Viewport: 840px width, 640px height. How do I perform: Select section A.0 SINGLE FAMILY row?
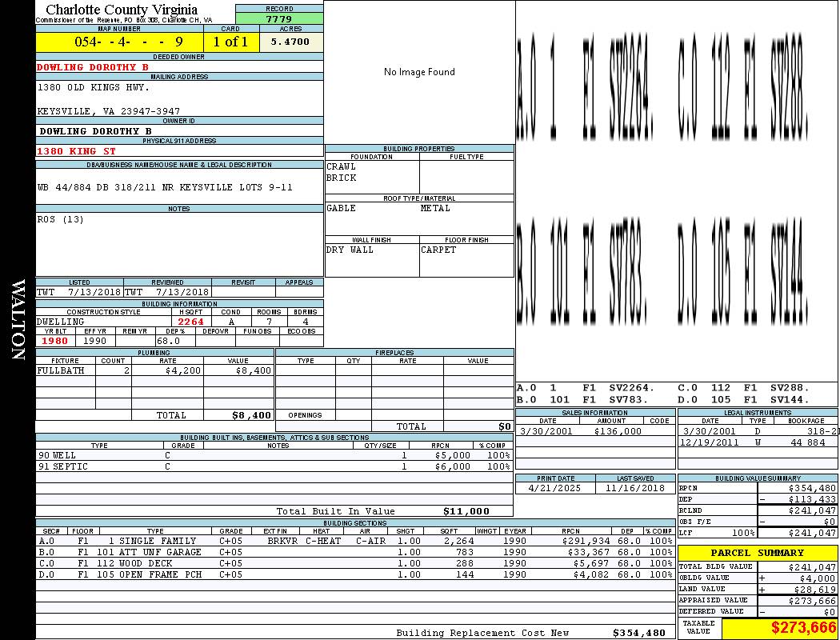[355, 541]
